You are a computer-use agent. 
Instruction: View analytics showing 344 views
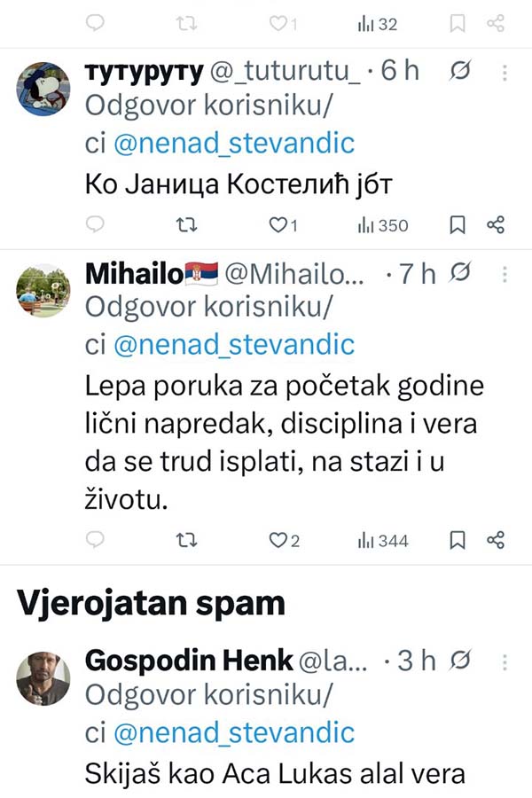pos(383,539)
